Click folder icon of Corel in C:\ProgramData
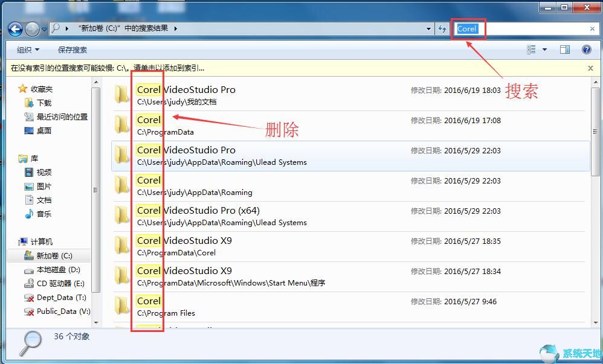 (121, 124)
